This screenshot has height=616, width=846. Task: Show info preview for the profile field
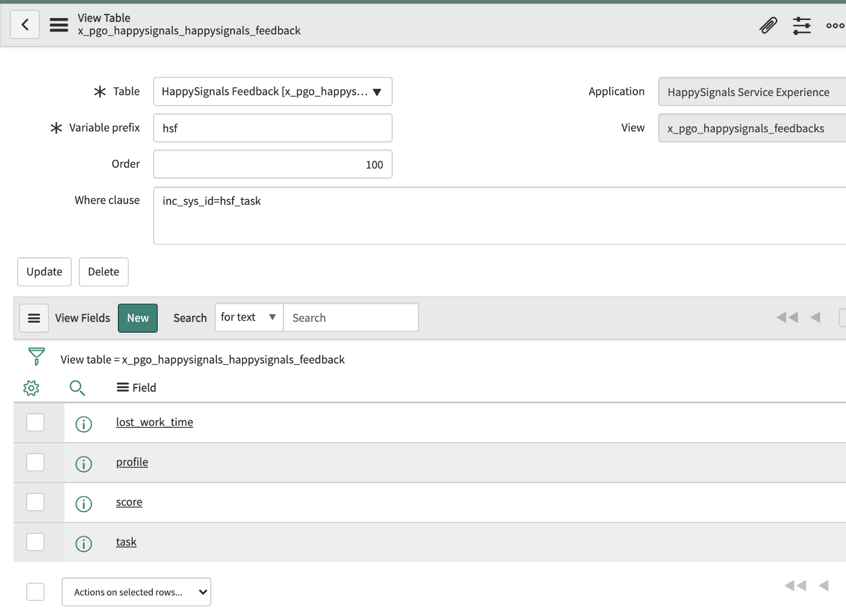click(x=83, y=463)
